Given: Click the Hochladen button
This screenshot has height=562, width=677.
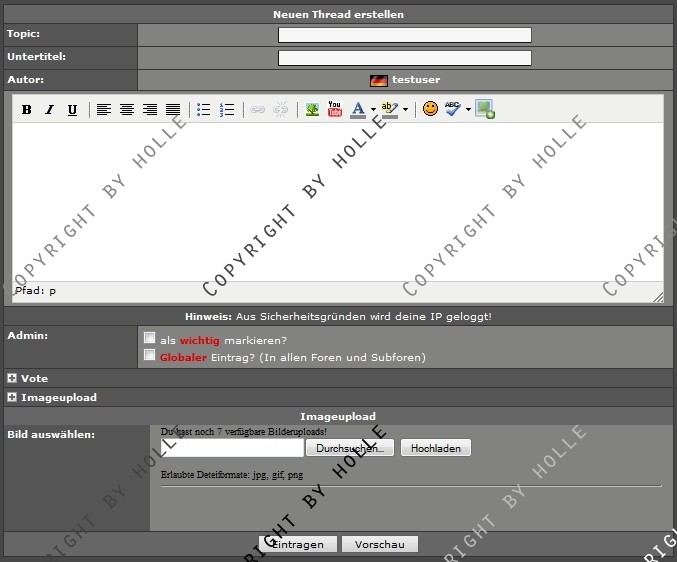Looking at the screenshot, I should (436, 448).
